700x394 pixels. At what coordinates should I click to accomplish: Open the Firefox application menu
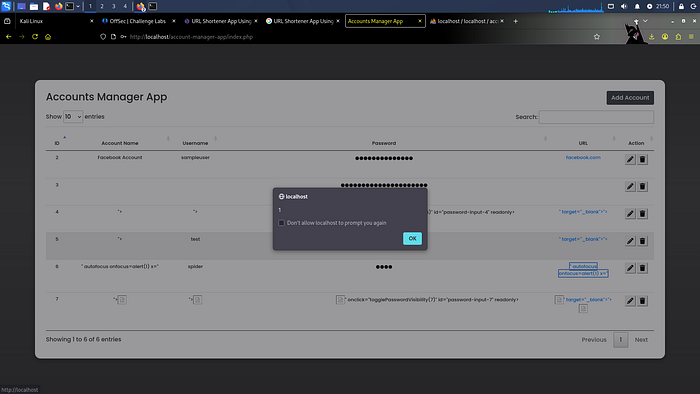[691, 37]
